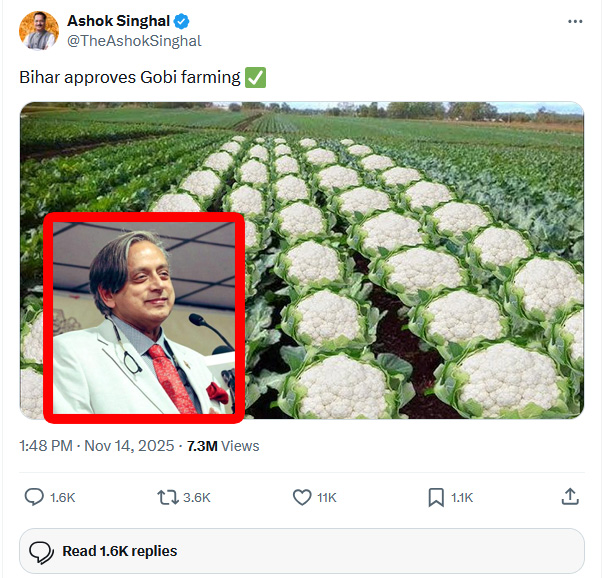The height and width of the screenshot is (578, 605).
Task: Open the three-dot more options menu
Action: point(575,21)
